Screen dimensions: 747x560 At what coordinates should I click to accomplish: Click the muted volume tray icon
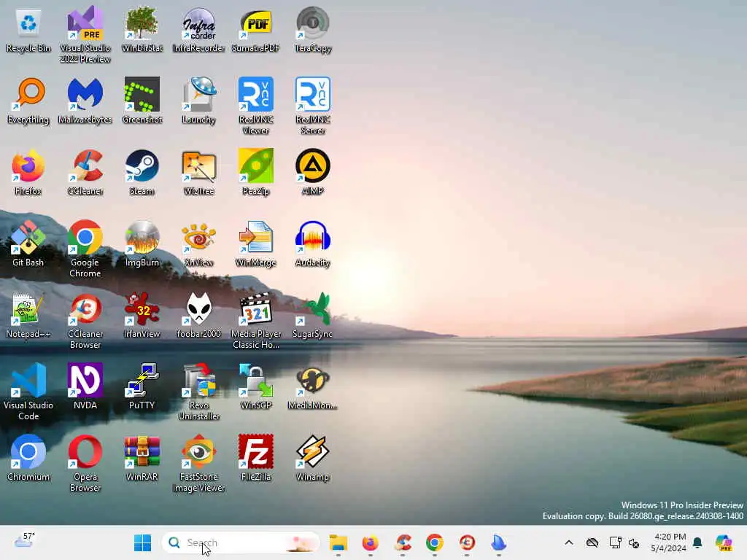coord(634,542)
